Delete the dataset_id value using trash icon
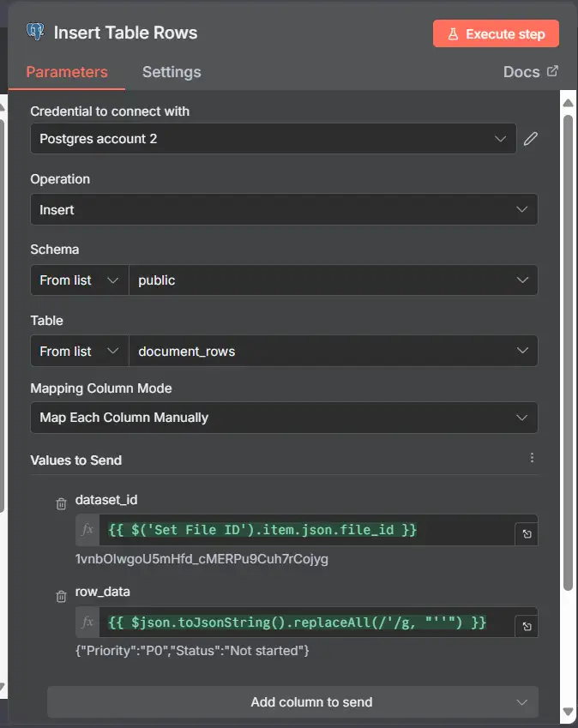The image size is (578, 728). tap(61, 504)
